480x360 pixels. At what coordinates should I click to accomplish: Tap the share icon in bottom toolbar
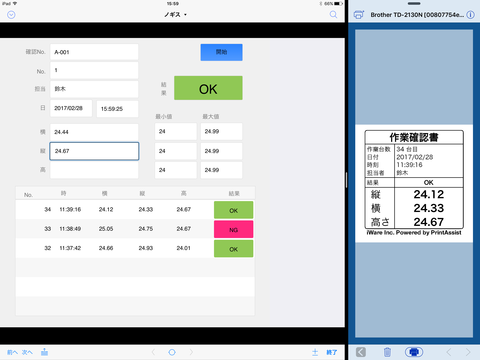pos(44,352)
